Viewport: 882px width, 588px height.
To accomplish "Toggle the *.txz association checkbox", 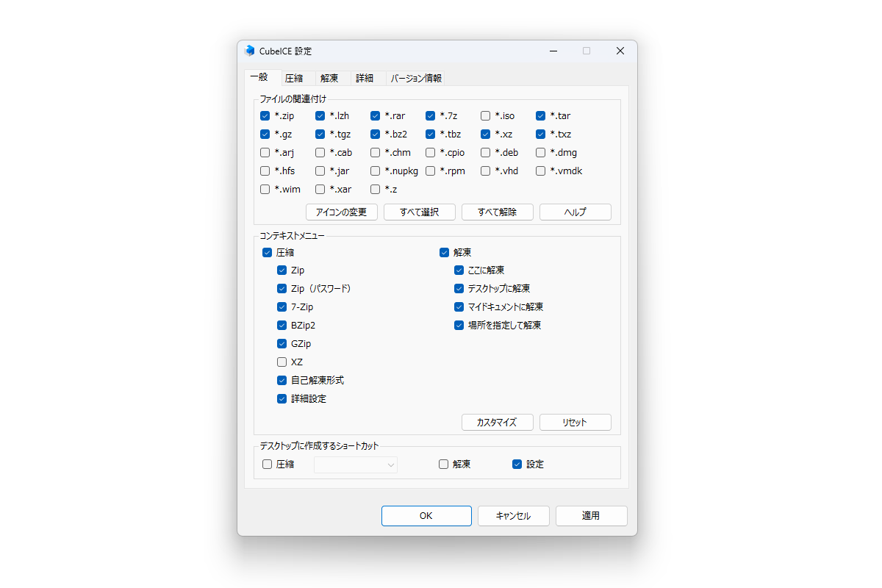I will (540, 134).
